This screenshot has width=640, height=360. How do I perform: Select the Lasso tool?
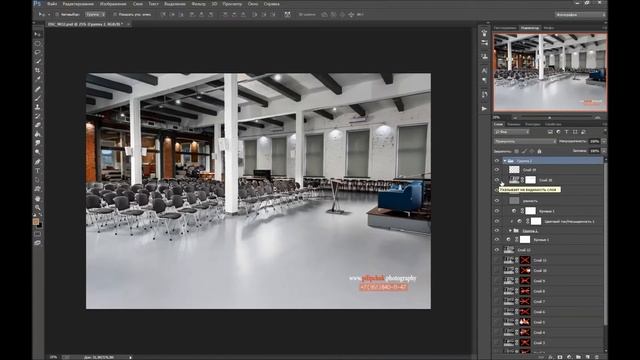pos(38,52)
